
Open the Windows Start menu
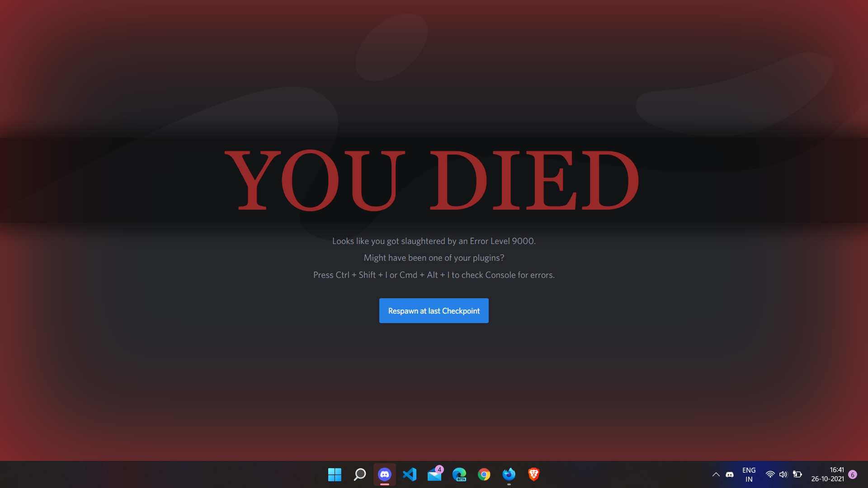coord(335,474)
